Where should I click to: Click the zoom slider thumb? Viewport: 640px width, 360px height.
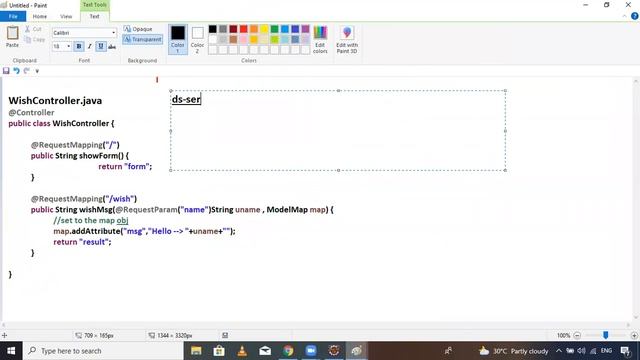606,335
